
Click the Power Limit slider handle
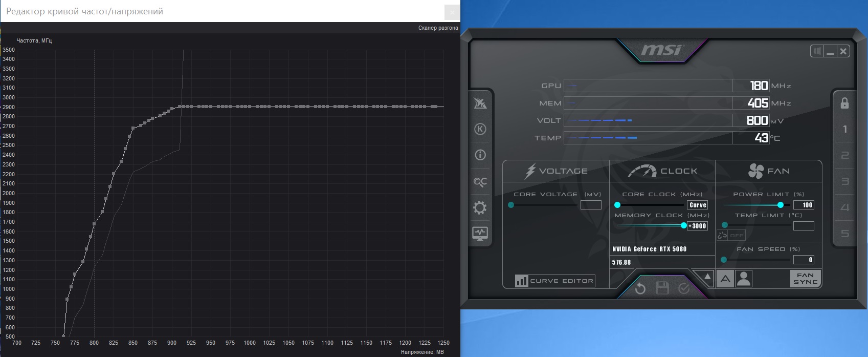781,205
